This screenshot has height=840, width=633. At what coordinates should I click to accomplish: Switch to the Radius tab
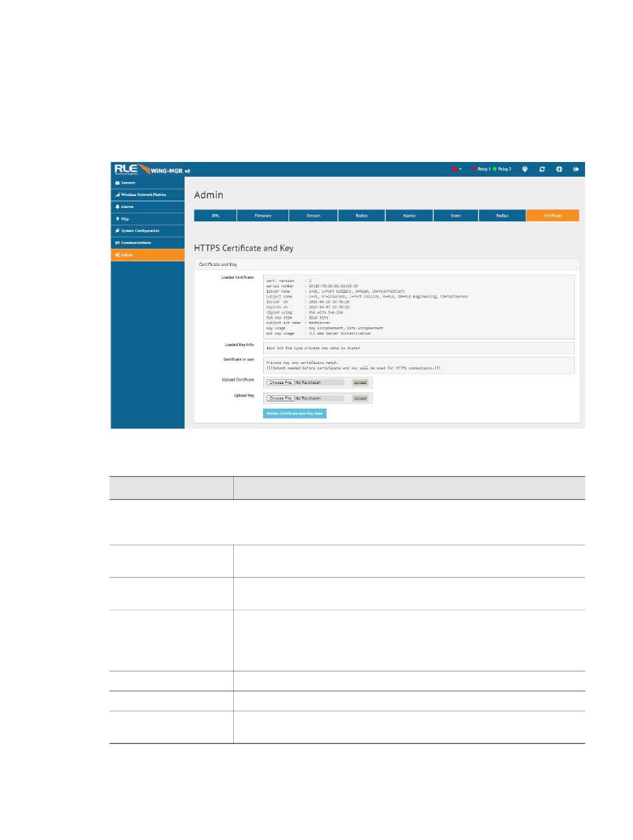502,216
